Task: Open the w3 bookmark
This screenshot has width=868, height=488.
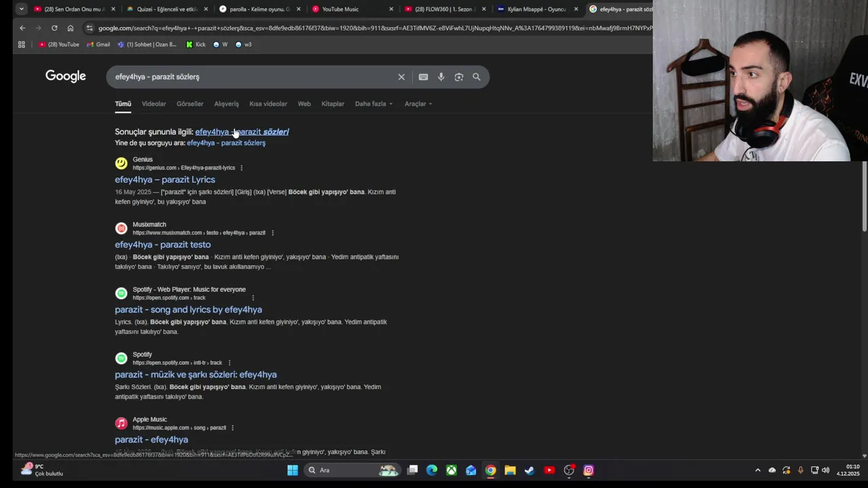Action: [243, 44]
